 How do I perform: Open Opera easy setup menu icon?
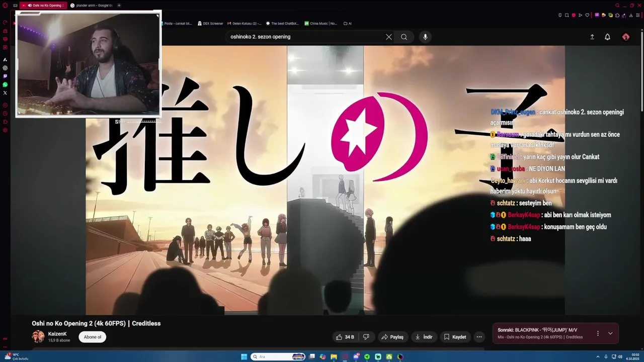coord(637,15)
